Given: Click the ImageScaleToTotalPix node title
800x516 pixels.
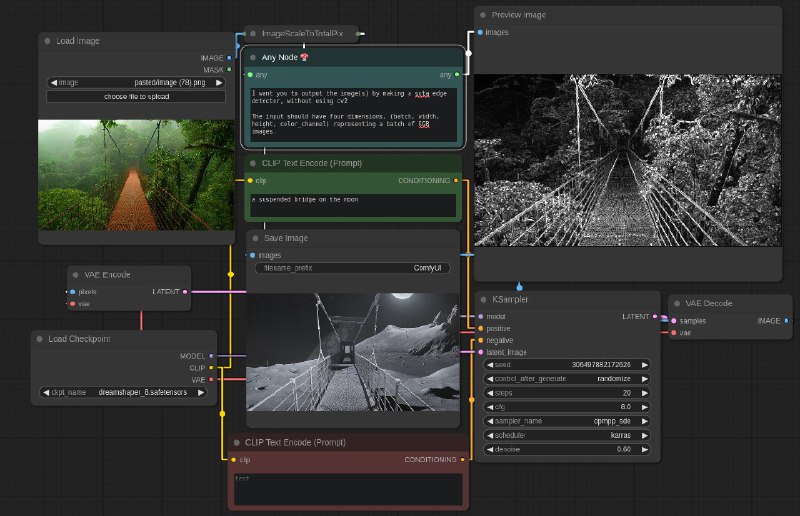Looking at the screenshot, I should pos(302,34).
